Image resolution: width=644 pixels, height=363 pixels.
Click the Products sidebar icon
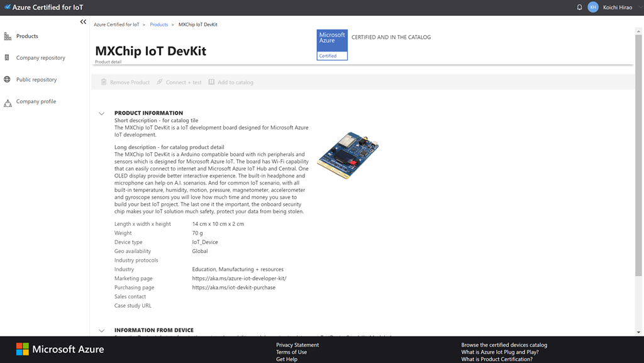(x=8, y=36)
